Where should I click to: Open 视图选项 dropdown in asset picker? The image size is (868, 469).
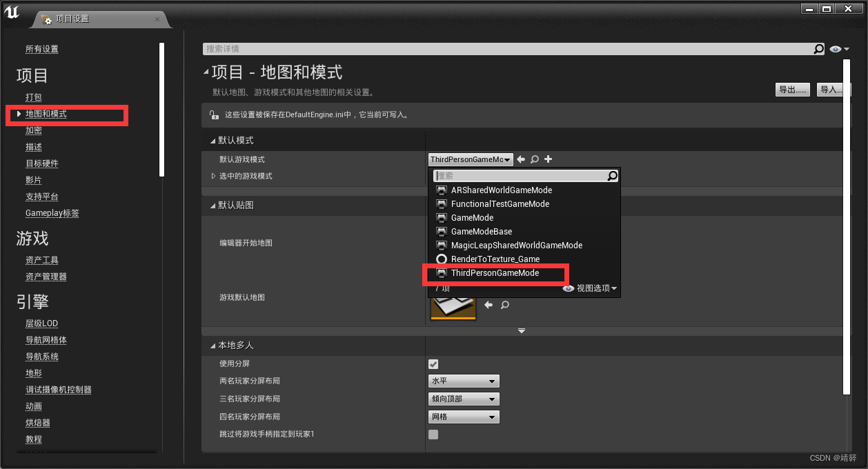590,288
